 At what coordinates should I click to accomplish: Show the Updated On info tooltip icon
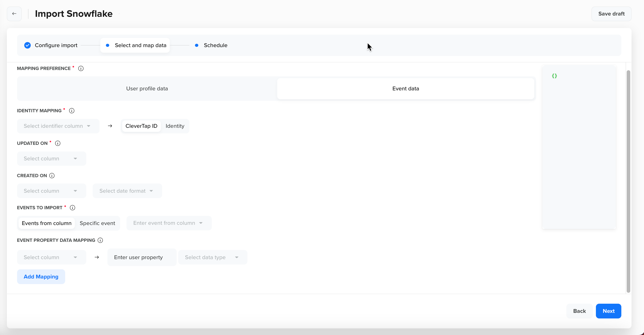[x=58, y=143]
